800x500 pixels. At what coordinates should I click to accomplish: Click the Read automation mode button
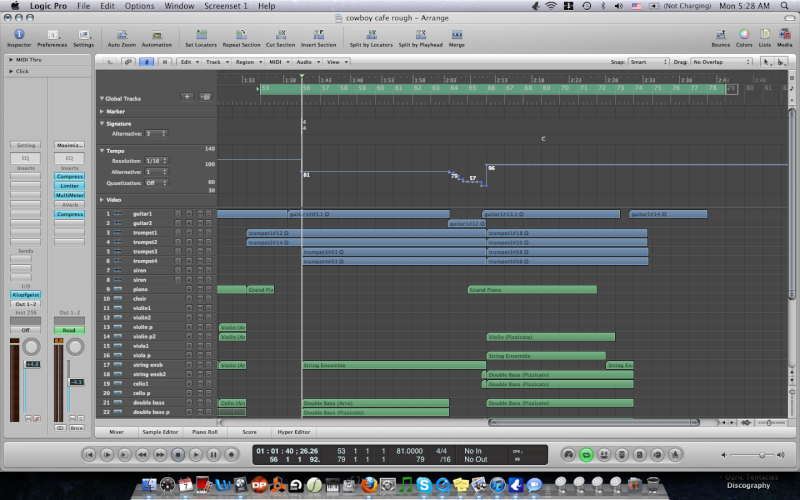(69, 330)
